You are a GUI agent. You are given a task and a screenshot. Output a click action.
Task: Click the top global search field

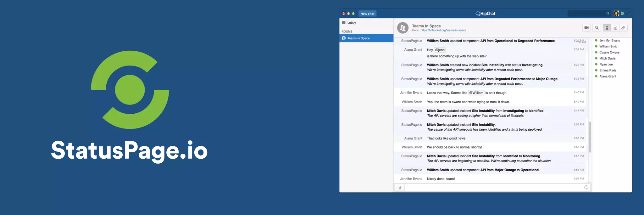(x=589, y=14)
